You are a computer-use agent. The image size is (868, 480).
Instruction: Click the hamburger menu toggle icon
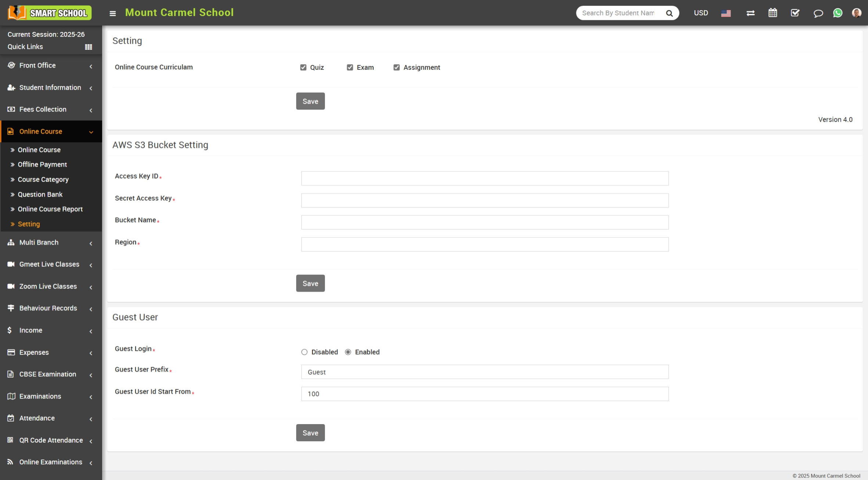coord(113,13)
